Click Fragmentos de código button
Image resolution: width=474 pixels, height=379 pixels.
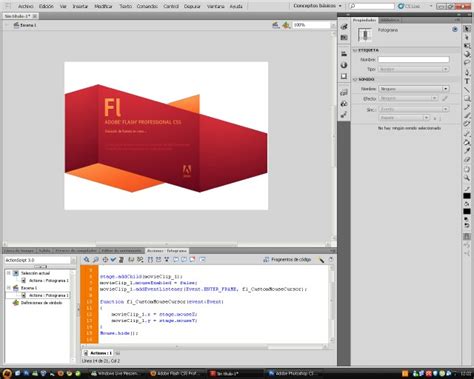(x=287, y=259)
